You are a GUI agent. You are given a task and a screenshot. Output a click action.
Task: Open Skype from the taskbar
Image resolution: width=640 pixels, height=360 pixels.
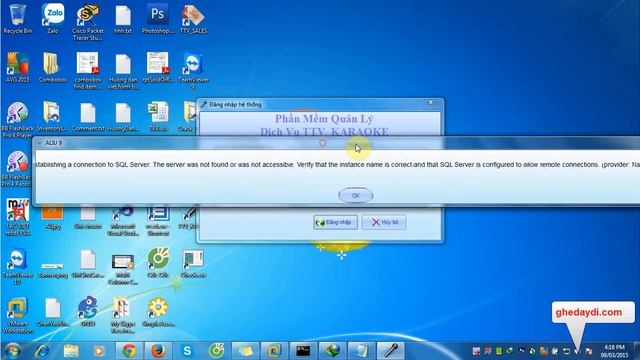coord(187,351)
